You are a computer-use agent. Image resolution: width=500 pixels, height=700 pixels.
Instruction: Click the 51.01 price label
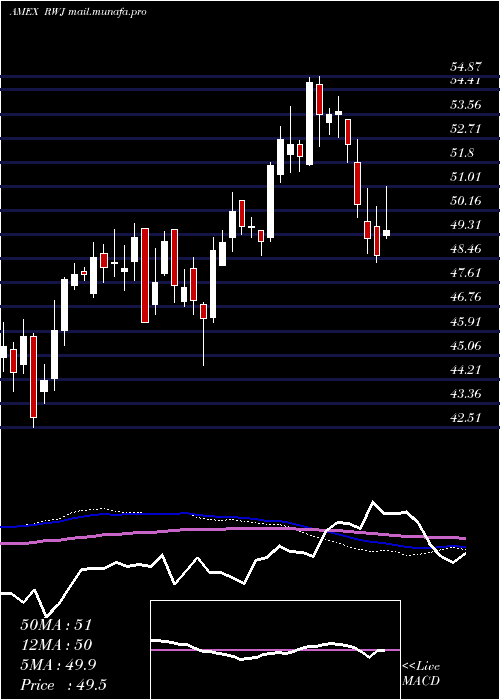pyautogui.click(x=466, y=177)
